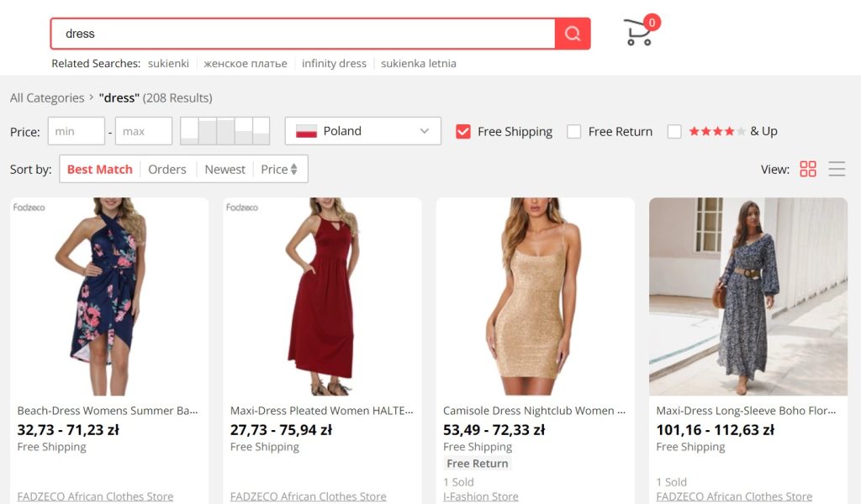
Task: Click title 'Maxi-Dress Pleated Women HALTE...'
Action: pyautogui.click(x=322, y=411)
